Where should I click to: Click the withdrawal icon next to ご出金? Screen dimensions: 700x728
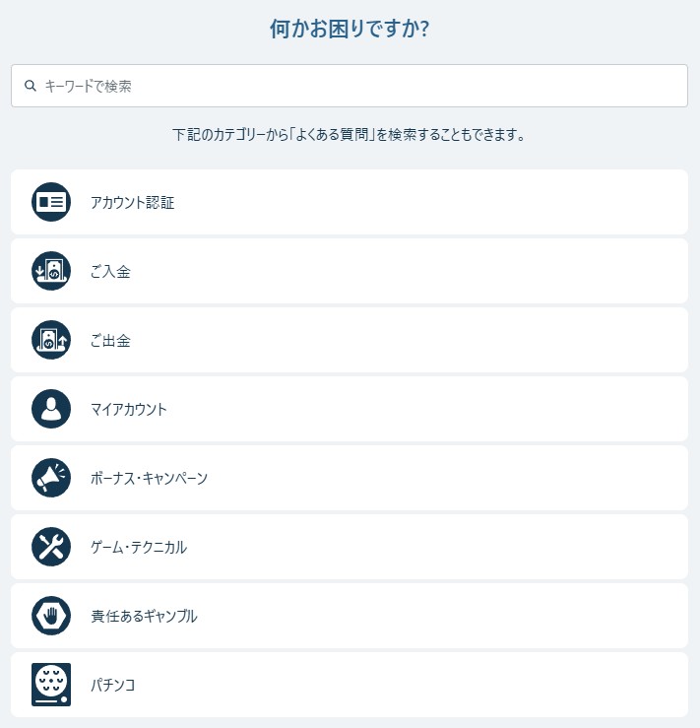51,340
